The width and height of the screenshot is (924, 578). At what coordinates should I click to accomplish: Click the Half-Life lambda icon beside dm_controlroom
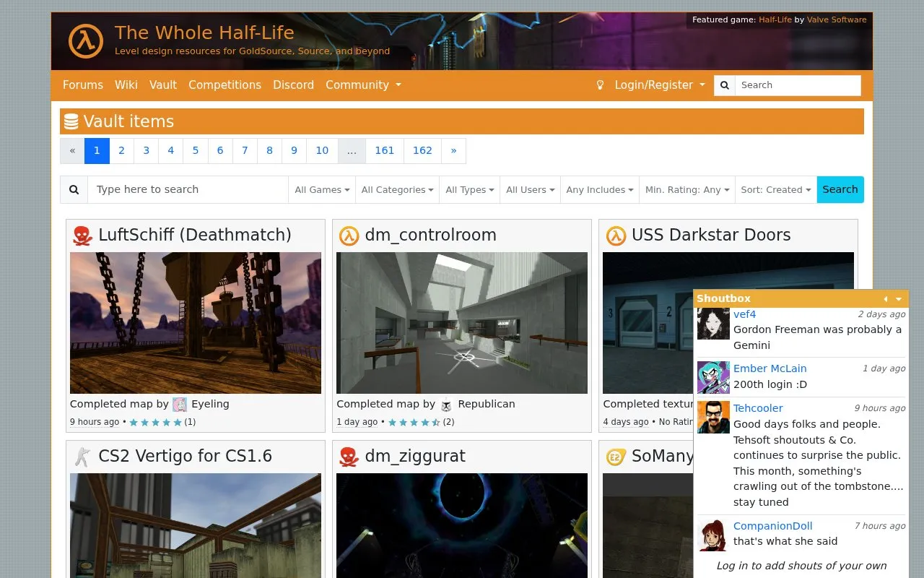[x=349, y=236]
